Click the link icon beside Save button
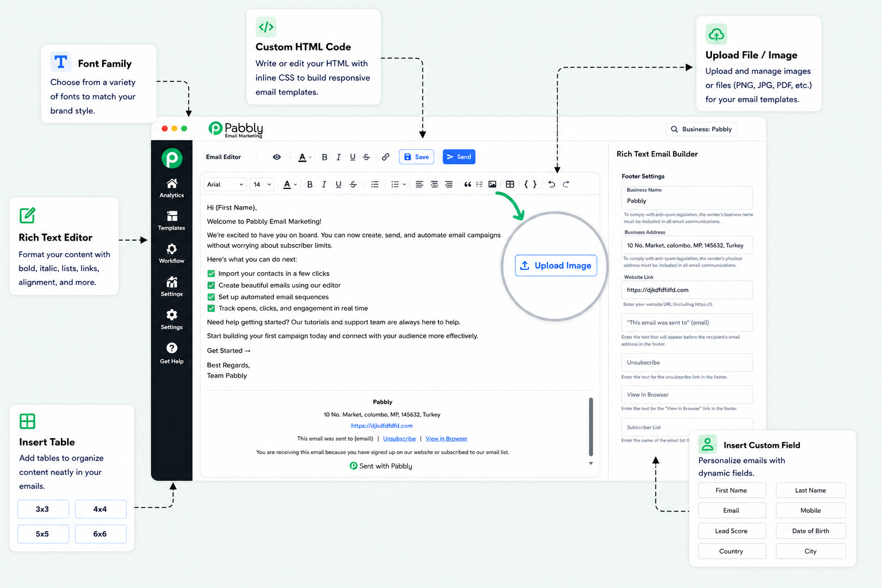Screen dimensions: 882x588 click(x=386, y=157)
